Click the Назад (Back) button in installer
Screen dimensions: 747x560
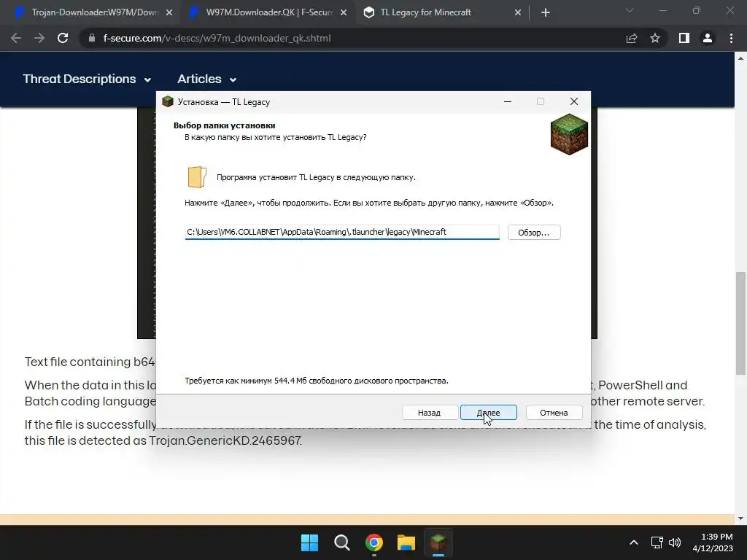click(429, 413)
